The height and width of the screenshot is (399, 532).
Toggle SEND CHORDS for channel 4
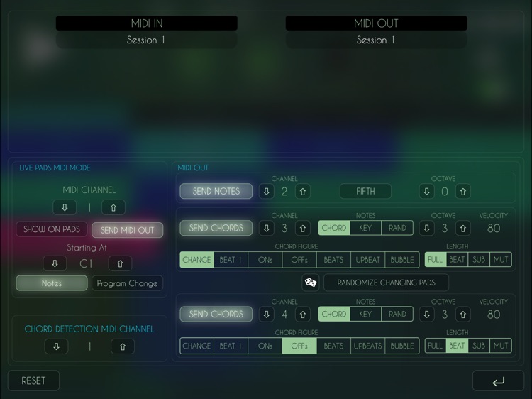[x=216, y=314]
